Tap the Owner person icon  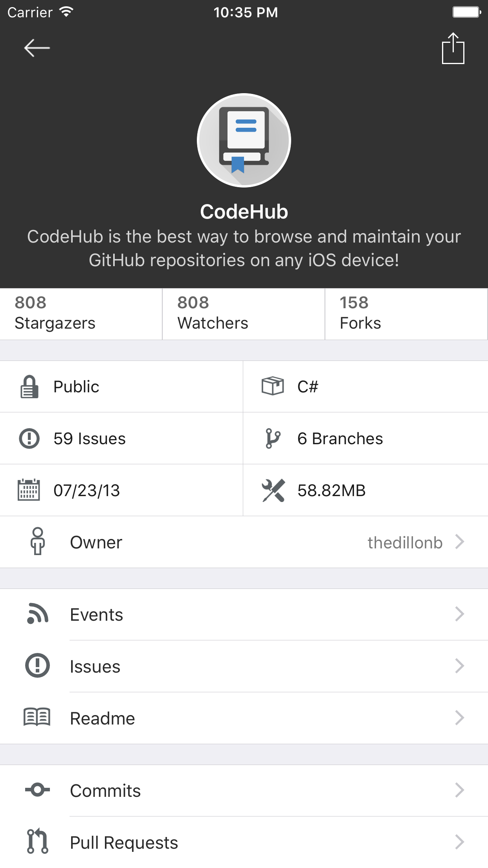[x=38, y=542]
